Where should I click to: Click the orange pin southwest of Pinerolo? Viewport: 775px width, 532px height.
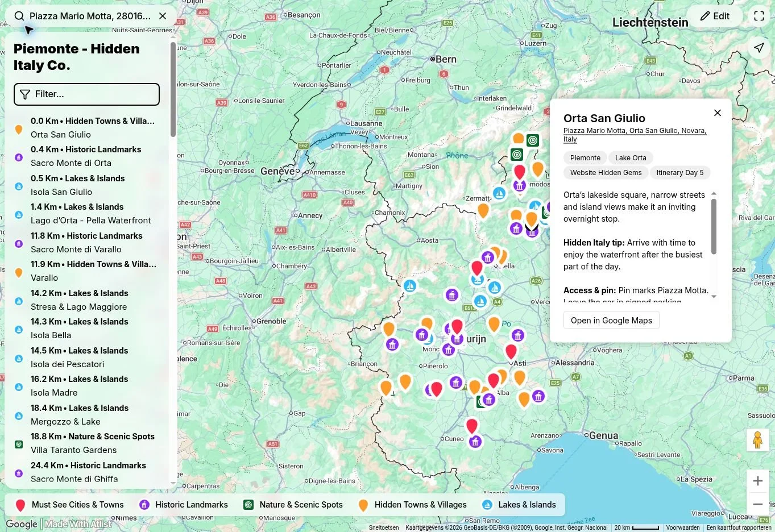405,381
